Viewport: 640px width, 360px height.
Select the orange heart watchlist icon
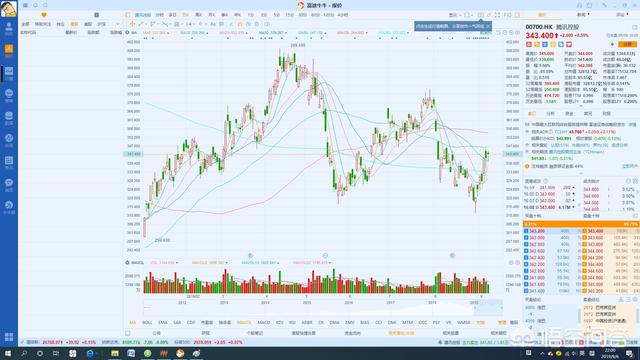tap(44, 15)
